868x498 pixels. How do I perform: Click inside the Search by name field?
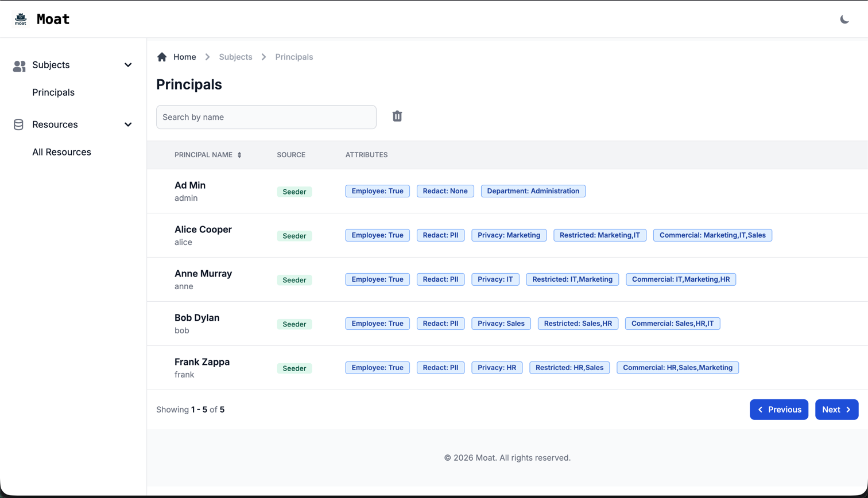pos(266,116)
